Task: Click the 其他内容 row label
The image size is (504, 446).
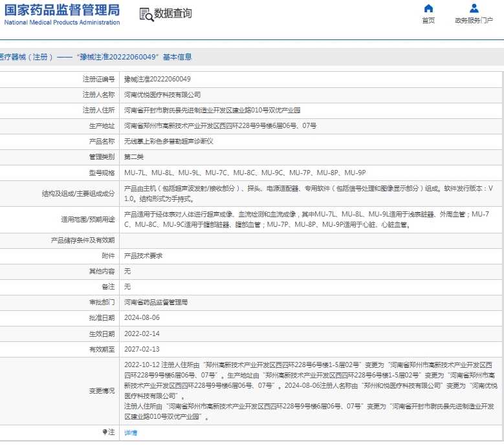Action: pos(102,271)
